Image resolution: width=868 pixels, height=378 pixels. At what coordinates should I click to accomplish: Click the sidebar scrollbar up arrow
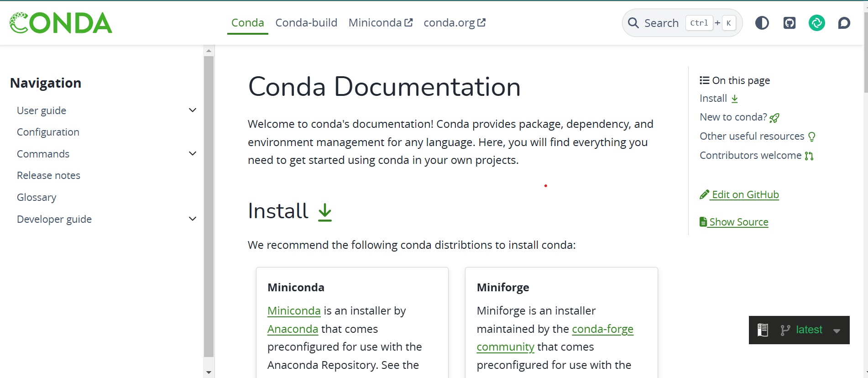[x=209, y=51]
